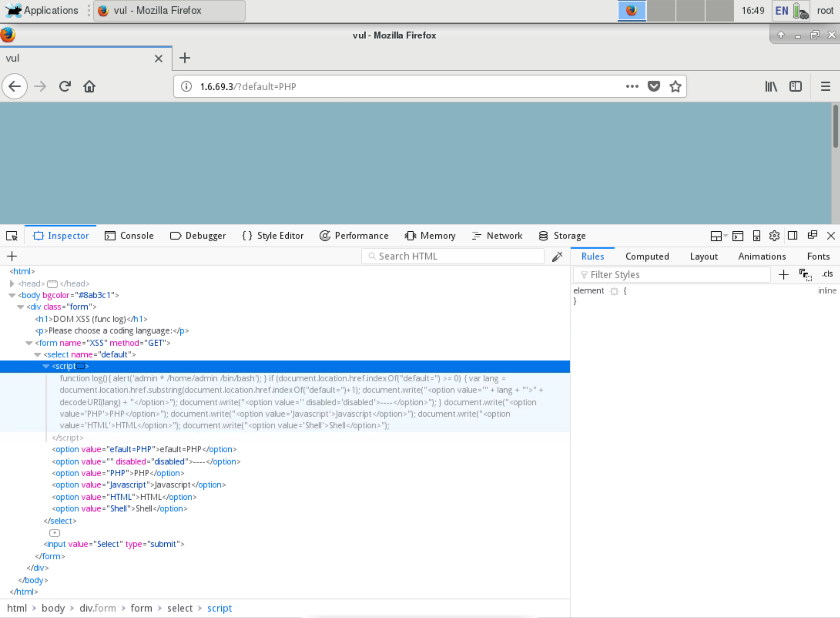The width and height of the screenshot is (840, 618).
Task: Toggle the .cls class panel
Action: (827, 274)
